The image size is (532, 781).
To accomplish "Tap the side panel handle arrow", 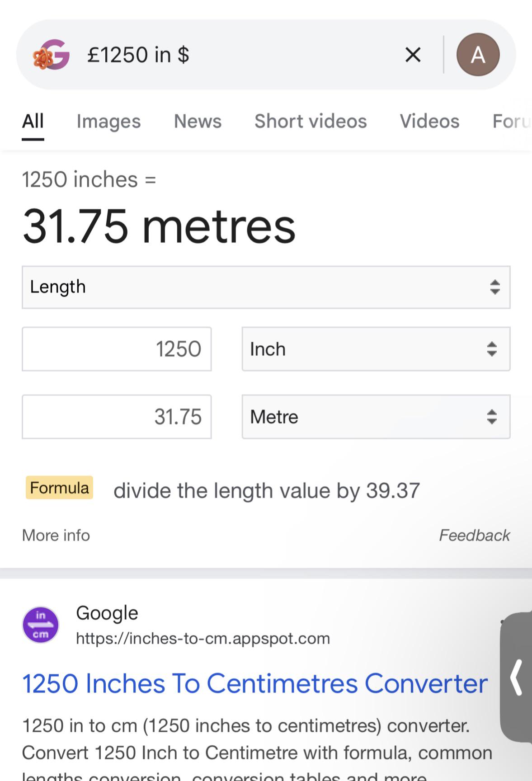I will [x=517, y=677].
